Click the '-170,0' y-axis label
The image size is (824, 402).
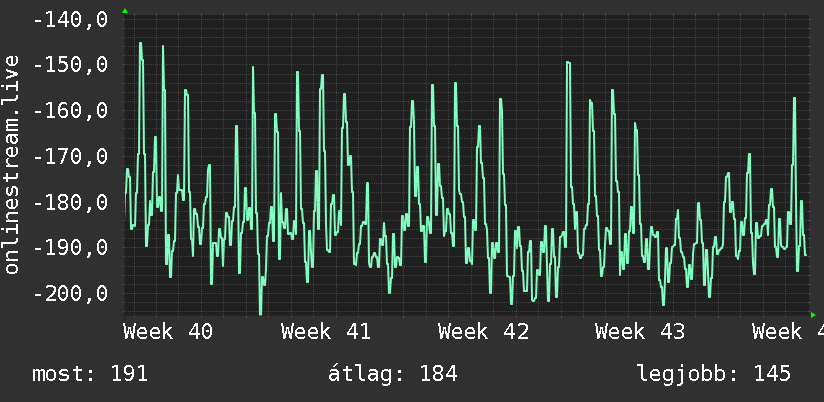pos(70,157)
